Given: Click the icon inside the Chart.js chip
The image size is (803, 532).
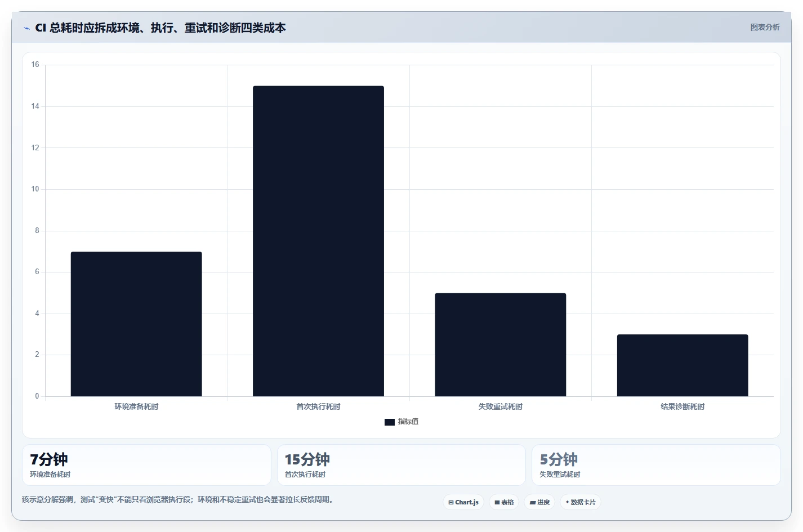Looking at the screenshot, I should (451, 503).
